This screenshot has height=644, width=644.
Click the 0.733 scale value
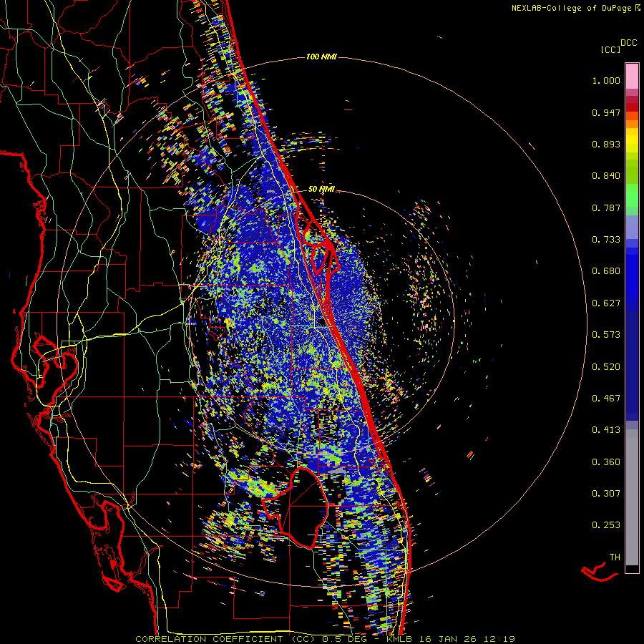[x=606, y=240]
